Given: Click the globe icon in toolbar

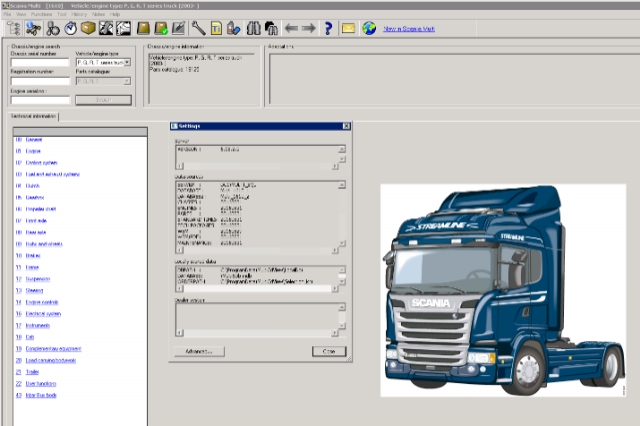Looking at the screenshot, I should [369, 29].
